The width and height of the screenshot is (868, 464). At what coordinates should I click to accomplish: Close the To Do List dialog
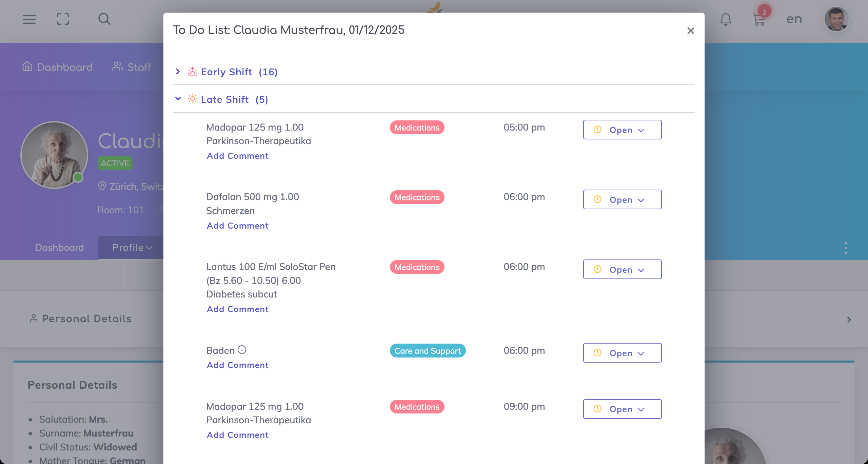point(690,31)
